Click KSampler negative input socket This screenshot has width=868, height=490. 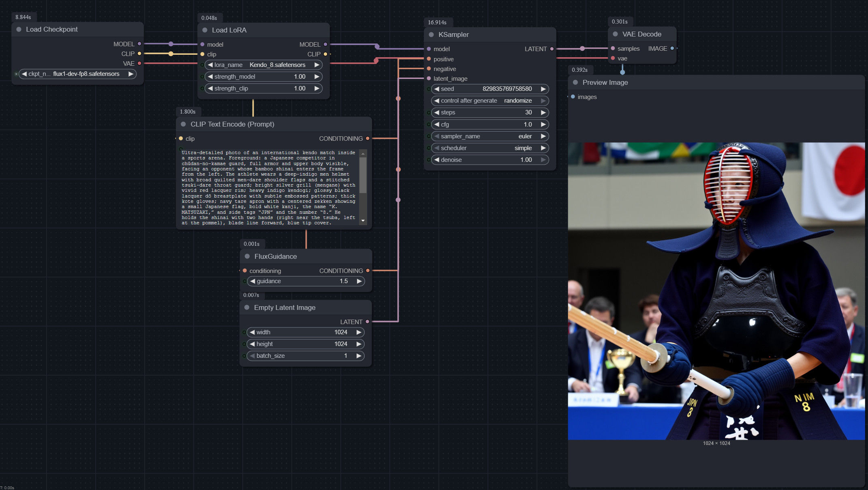click(x=429, y=69)
